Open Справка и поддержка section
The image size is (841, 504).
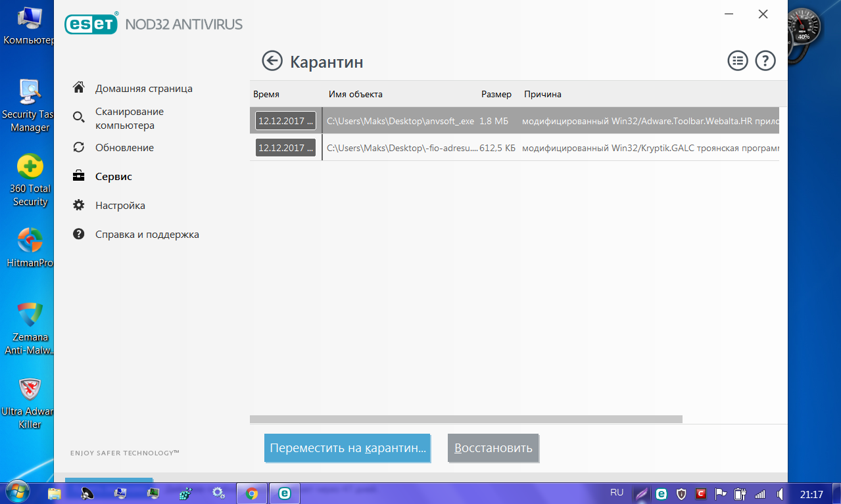(147, 235)
